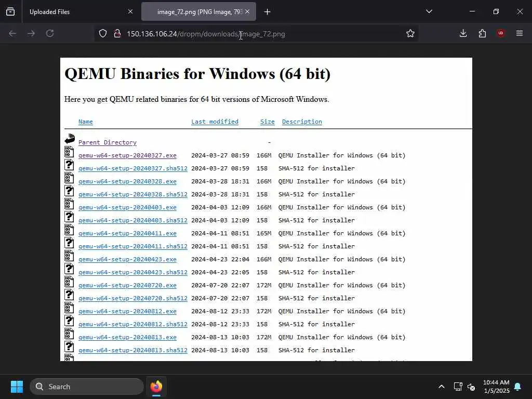Go back to previous page
Image resolution: width=532 pixels, height=399 pixels.
click(x=12, y=33)
